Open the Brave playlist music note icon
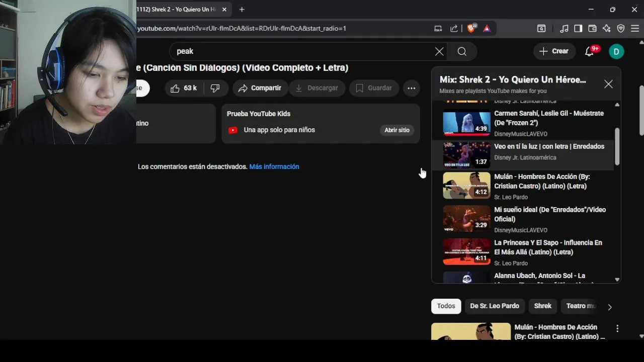 coord(564,29)
